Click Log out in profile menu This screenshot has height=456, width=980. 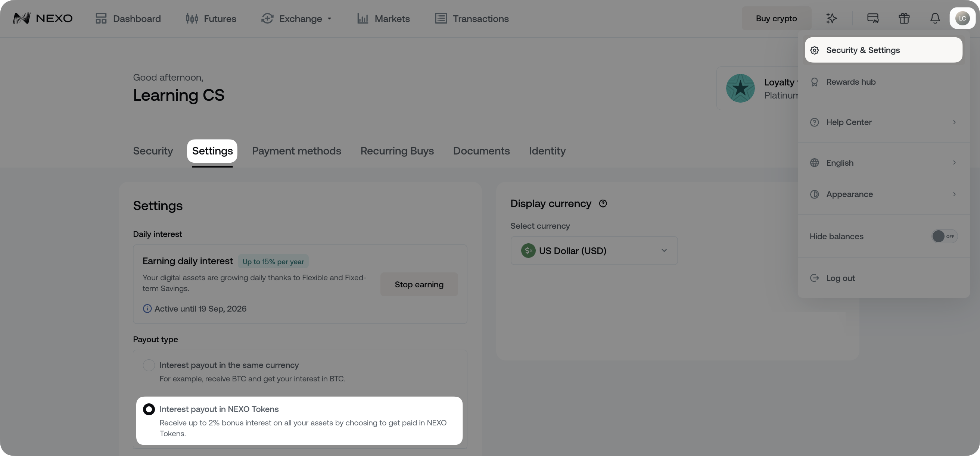[840, 278]
